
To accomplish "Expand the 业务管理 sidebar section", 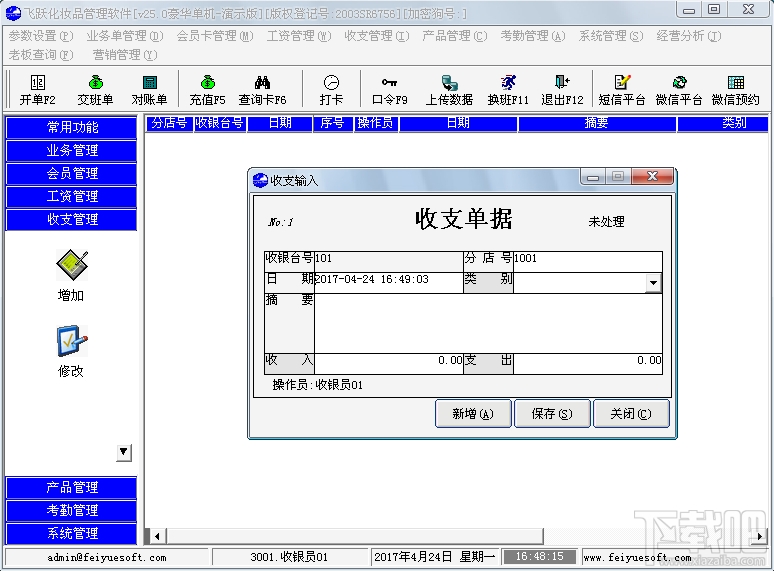I will tap(72, 150).
